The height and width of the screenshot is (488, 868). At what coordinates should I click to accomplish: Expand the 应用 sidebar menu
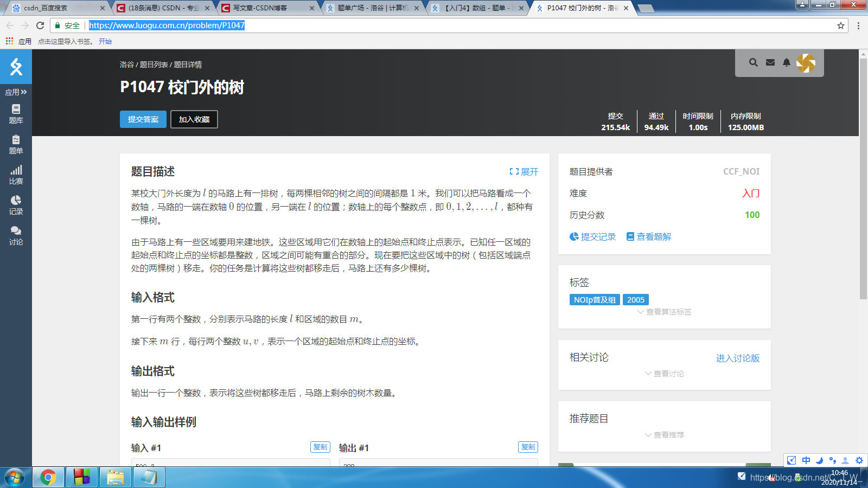pos(16,92)
